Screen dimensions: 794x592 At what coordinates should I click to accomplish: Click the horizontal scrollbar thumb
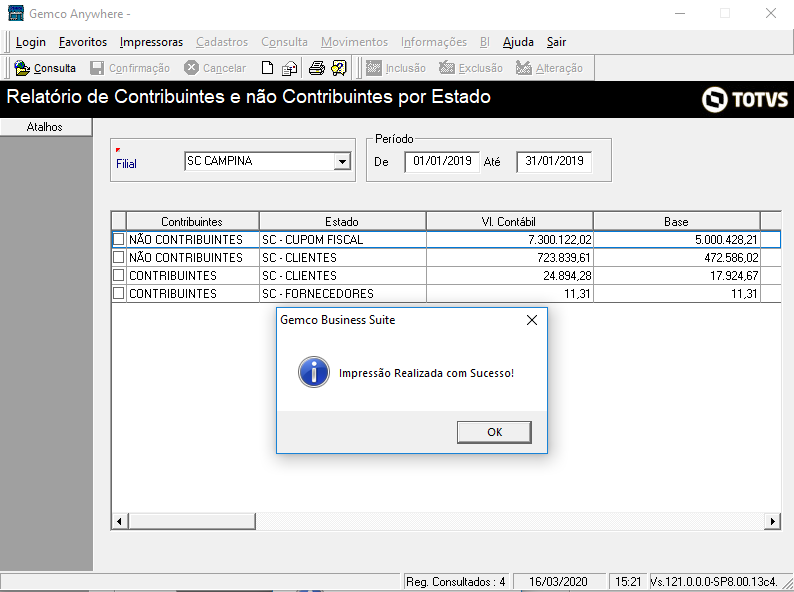[192, 521]
